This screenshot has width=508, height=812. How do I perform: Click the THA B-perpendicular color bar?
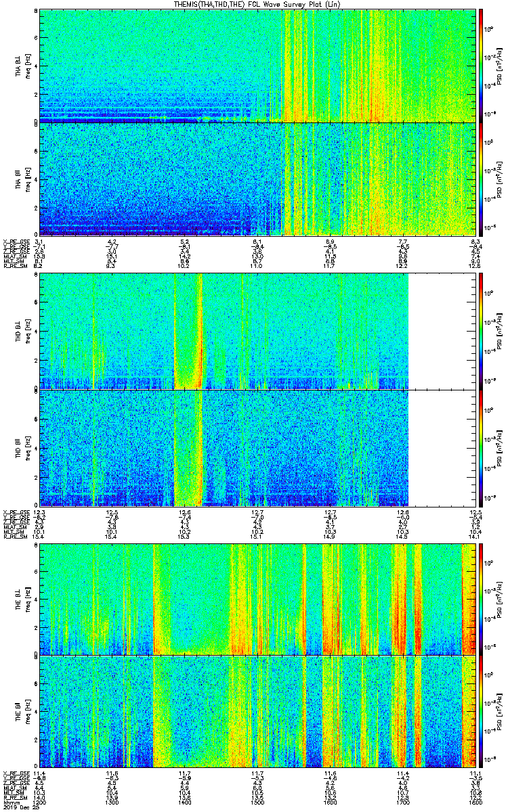click(x=480, y=65)
